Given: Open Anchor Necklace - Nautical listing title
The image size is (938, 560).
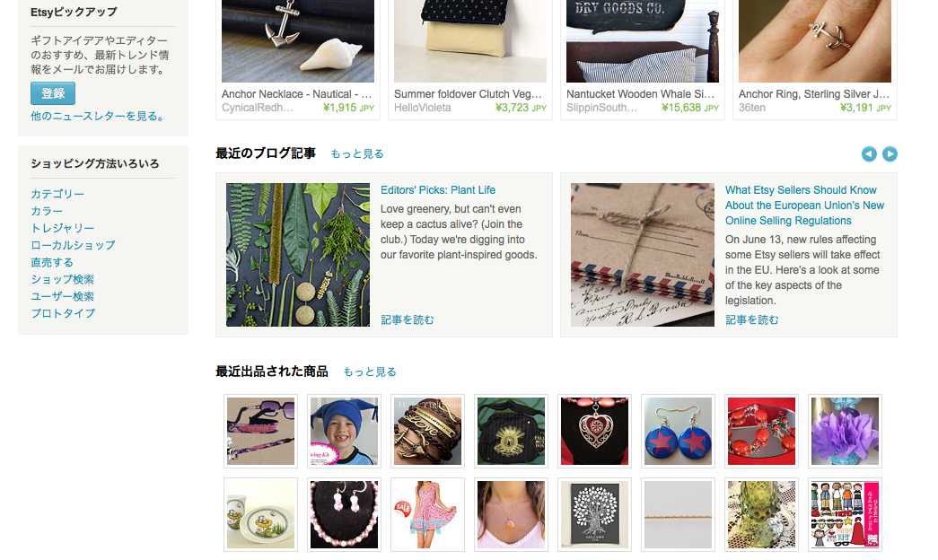Looking at the screenshot, I should click(297, 94).
